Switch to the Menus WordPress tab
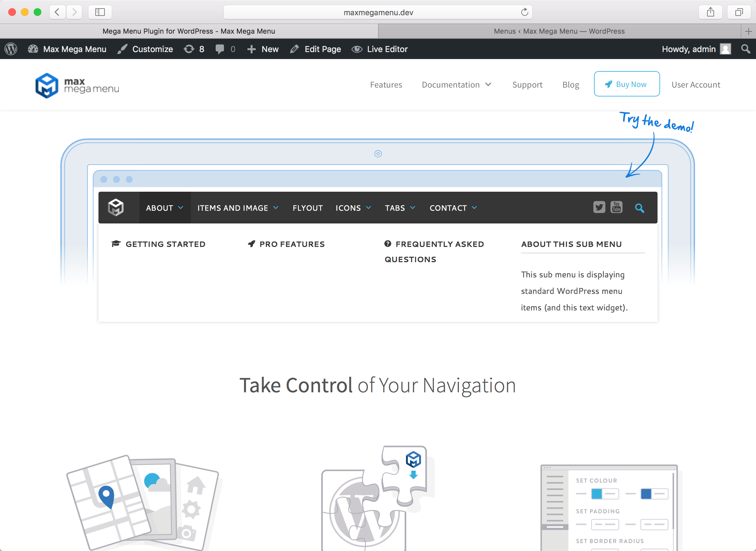Image resolution: width=756 pixels, height=551 pixels. coord(559,31)
